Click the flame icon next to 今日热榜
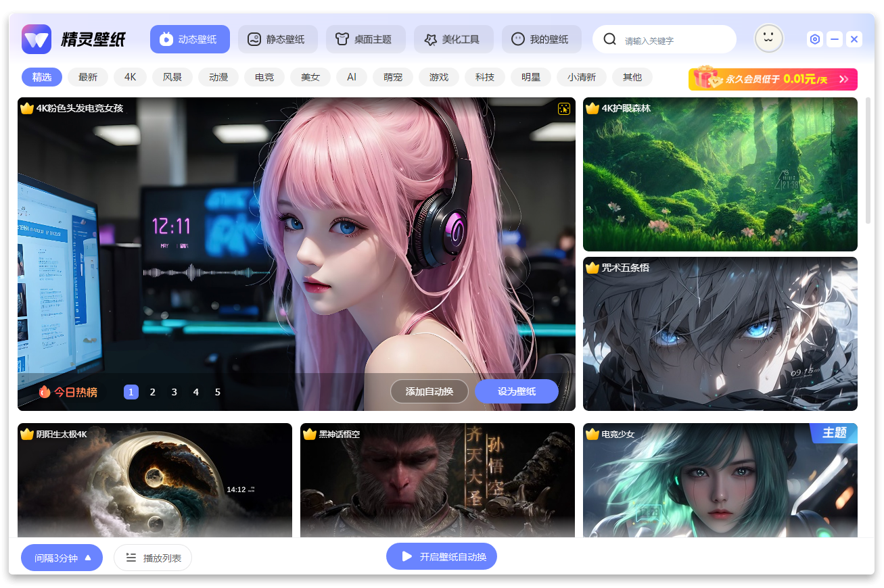 pos(45,392)
